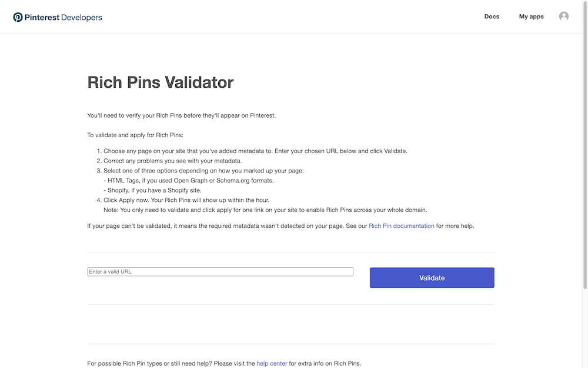Click the Validate button
Viewport: 588px width, 368px height.
click(432, 278)
